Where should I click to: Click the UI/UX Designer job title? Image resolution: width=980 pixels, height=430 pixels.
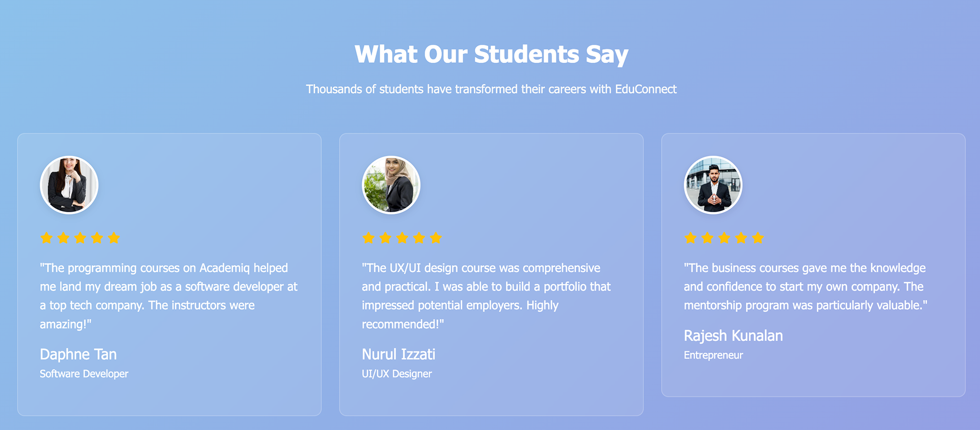pos(397,374)
